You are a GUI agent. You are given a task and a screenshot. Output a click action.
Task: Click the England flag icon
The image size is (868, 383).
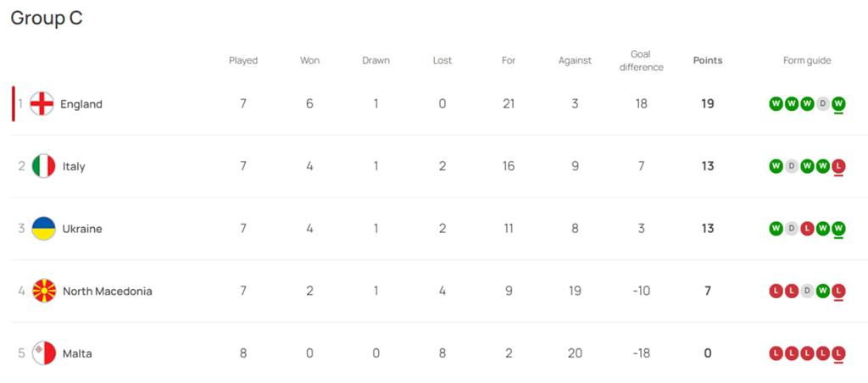click(42, 104)
